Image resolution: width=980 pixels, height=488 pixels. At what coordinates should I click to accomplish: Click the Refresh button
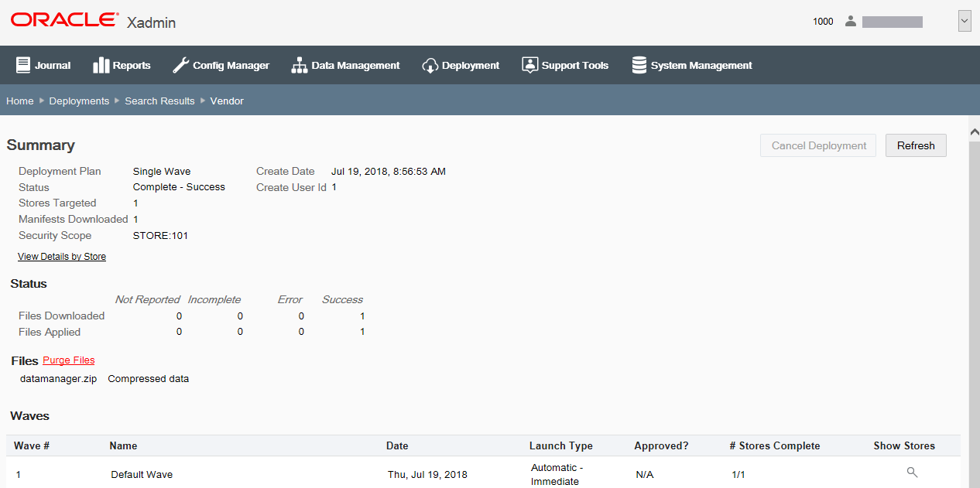[x=916, y=145]
